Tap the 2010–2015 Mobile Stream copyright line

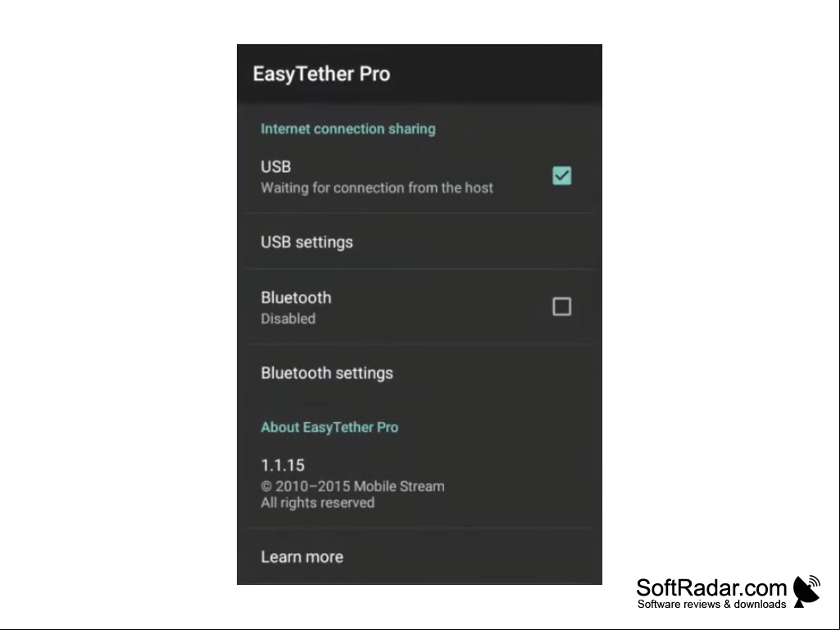tap(352, 487)
